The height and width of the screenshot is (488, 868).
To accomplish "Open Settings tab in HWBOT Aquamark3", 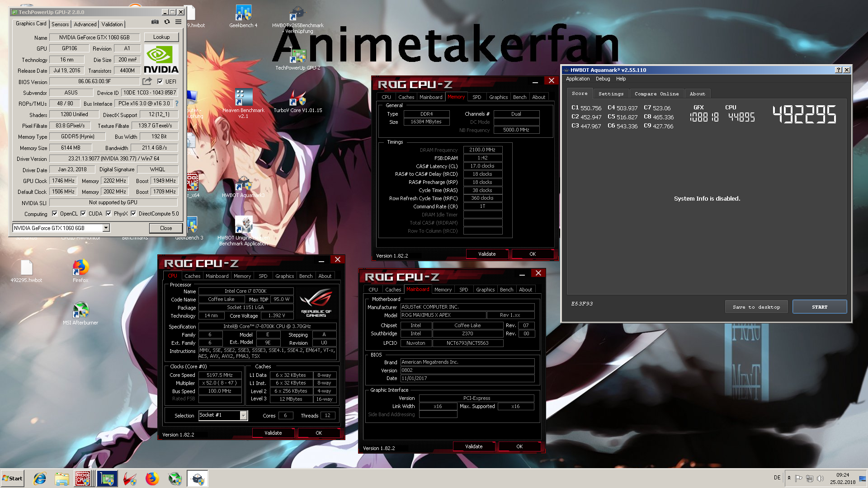I will pos(611,94).
